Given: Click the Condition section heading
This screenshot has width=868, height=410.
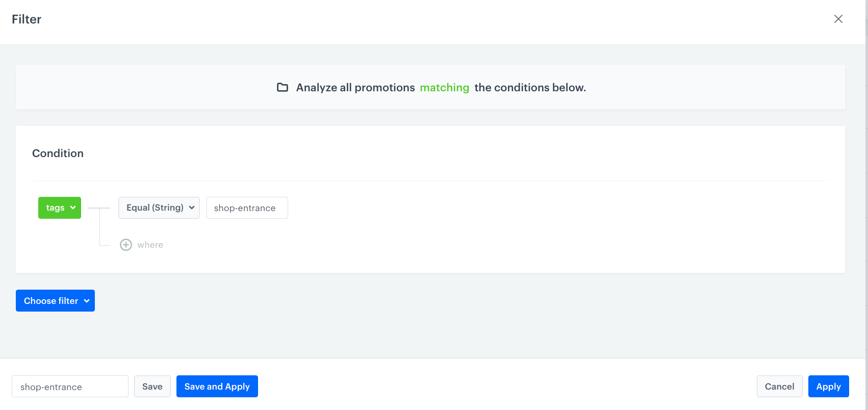Looking at the screenshot, I should pos(58,153).
